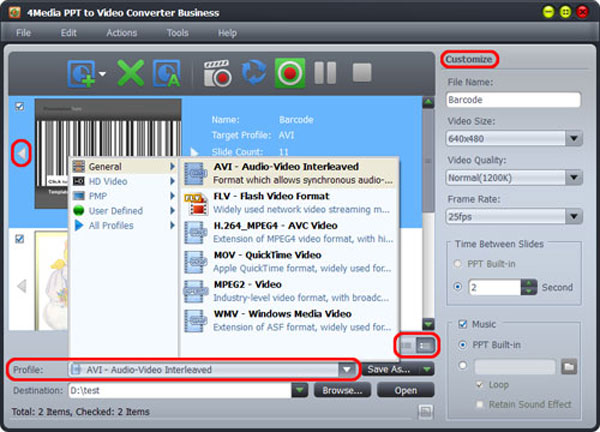The width and height of the screenshot is (600, 432).
Task: Uncheck the second presentation's checkbox
Action: 20,239
